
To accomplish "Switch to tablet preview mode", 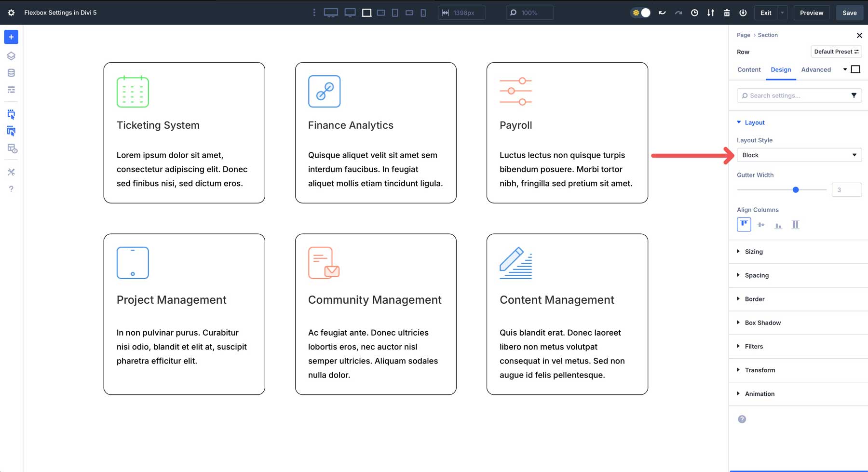I will coord(394,13).
